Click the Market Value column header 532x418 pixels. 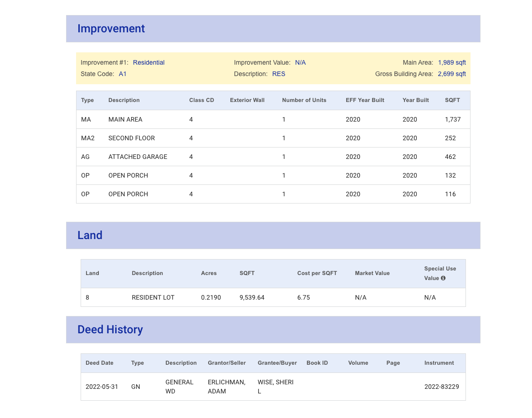[x=372, y=273]
